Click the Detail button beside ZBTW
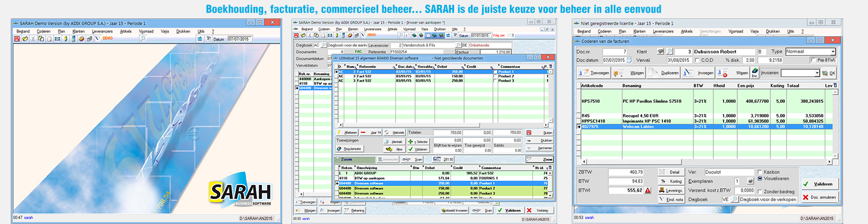 671,172
